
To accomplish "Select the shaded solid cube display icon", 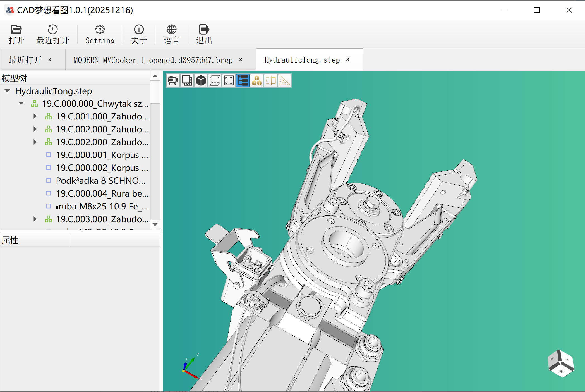I will point(201,81).
